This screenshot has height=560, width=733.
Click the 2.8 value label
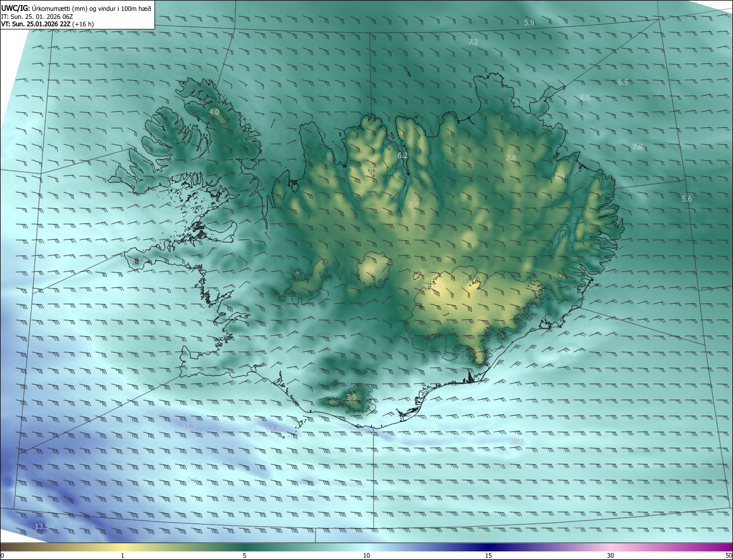click(511, 157)
